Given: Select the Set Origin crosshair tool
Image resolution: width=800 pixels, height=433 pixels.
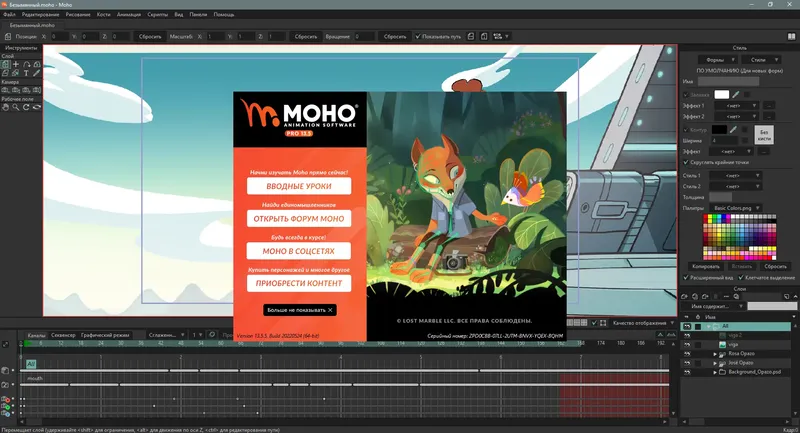Looking at the screenshot, I should pos(16,64).
